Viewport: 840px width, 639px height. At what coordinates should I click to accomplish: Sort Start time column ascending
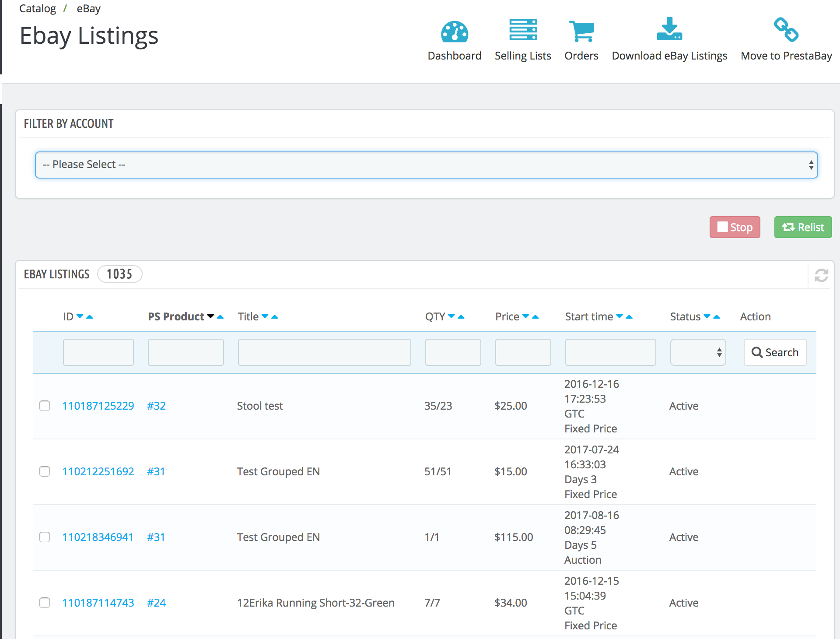[x=630, y=316]
